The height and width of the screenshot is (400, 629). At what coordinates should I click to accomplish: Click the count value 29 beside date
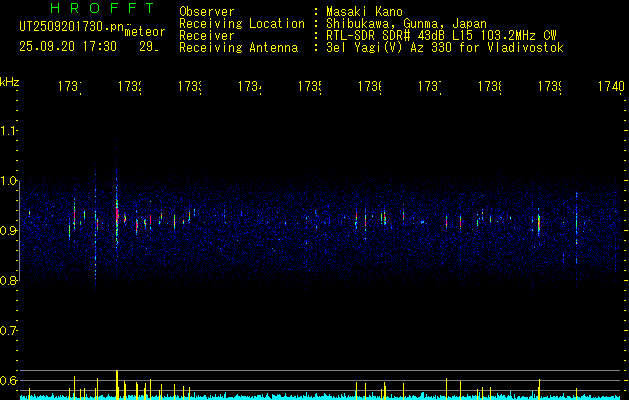pyautogui.click(x=149, y=47)
